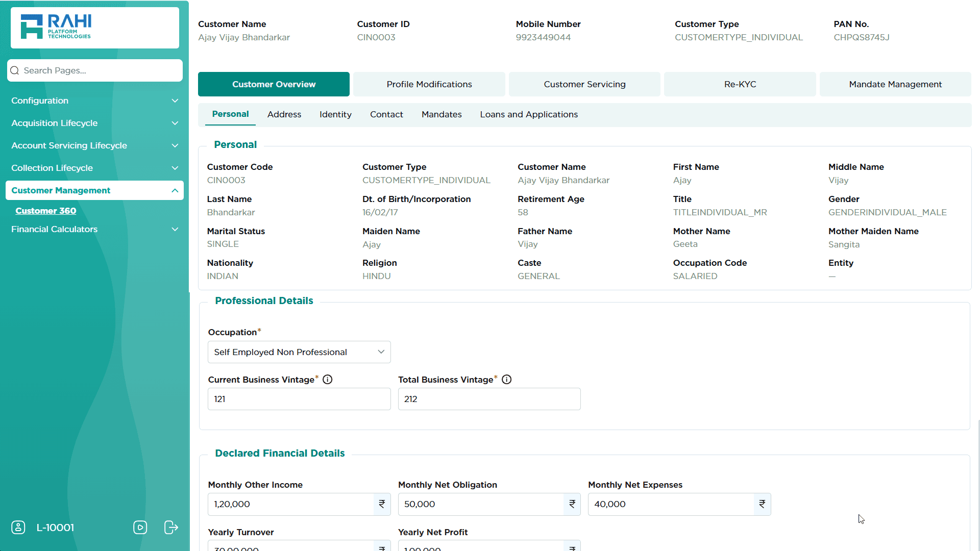The width and height of the screenshot is (980, 551).
Task: Click info icon next to Total Business Vintage
Action: click(506, 380)
